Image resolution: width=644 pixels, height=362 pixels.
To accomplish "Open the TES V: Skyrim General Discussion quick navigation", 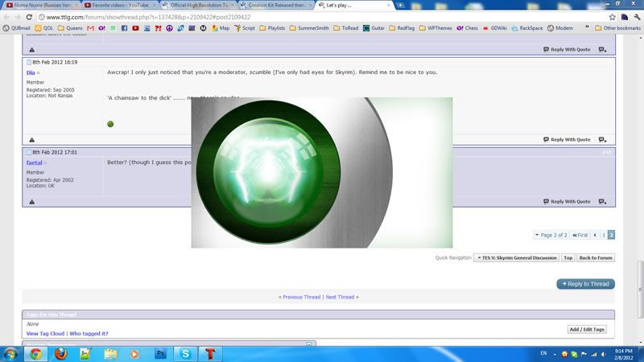I will (x=516, y=257).
